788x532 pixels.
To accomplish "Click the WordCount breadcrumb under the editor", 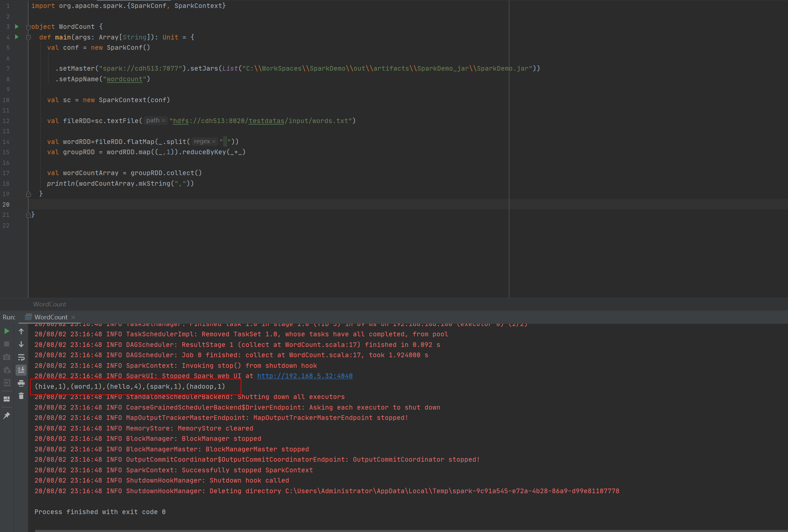I will tap(49, 304).
